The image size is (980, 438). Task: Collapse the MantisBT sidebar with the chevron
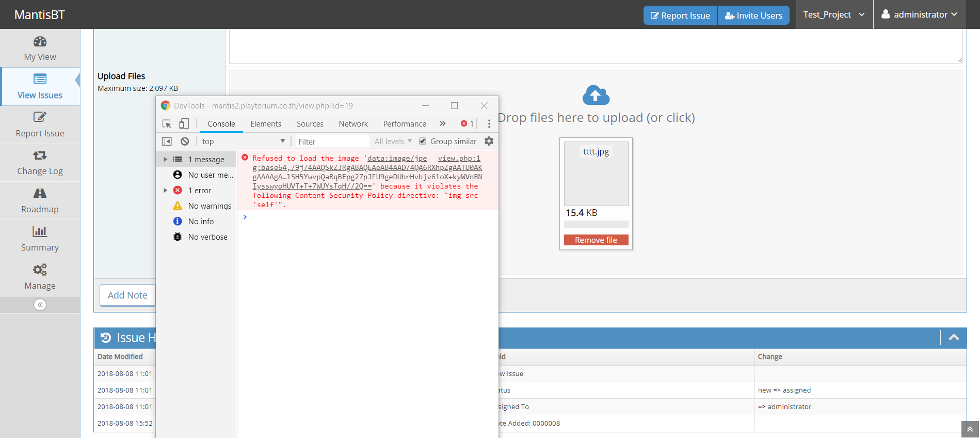[40, 305]
